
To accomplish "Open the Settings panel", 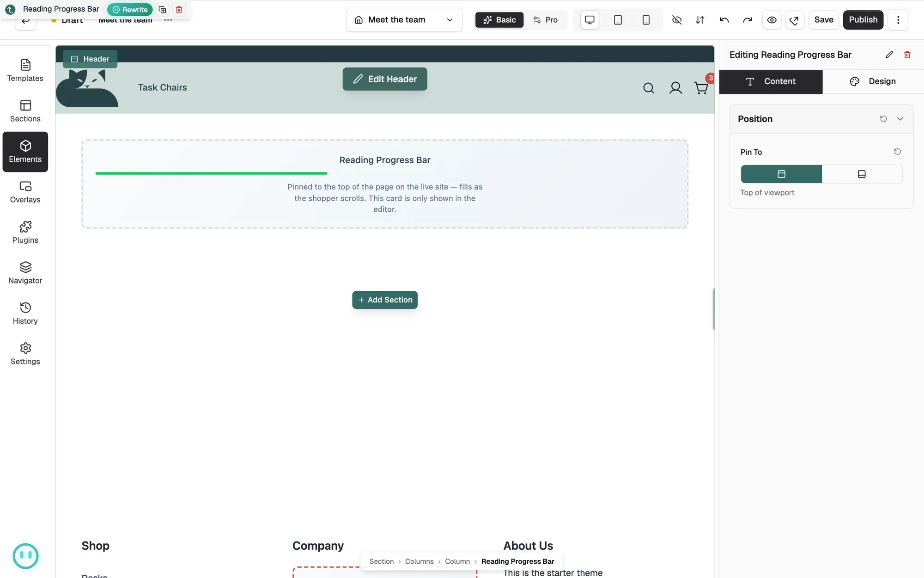I will (25, 354).
